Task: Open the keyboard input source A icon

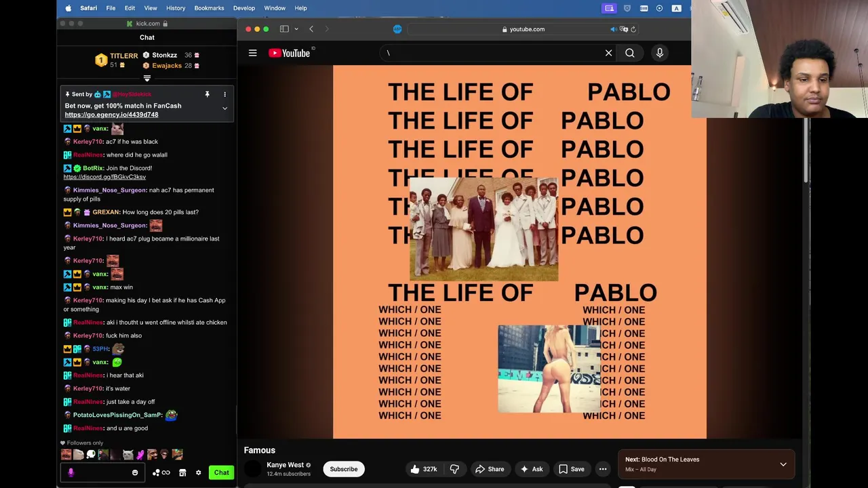Action: point(676,8)
